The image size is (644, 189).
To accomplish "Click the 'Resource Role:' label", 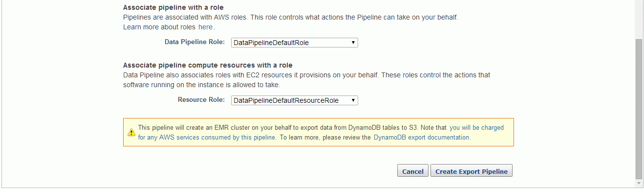I will click(201, 100).
